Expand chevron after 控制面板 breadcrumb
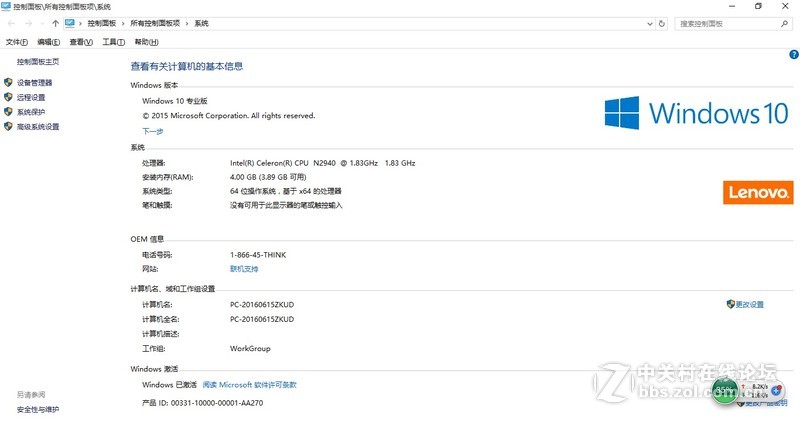 coord(123,23)
